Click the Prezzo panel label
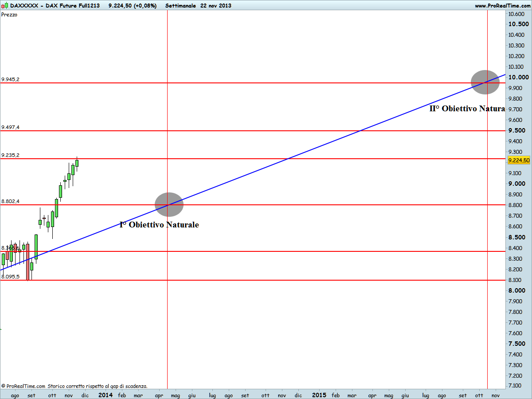The height and width of the screenshot is (399, 532). click(9, 15)
